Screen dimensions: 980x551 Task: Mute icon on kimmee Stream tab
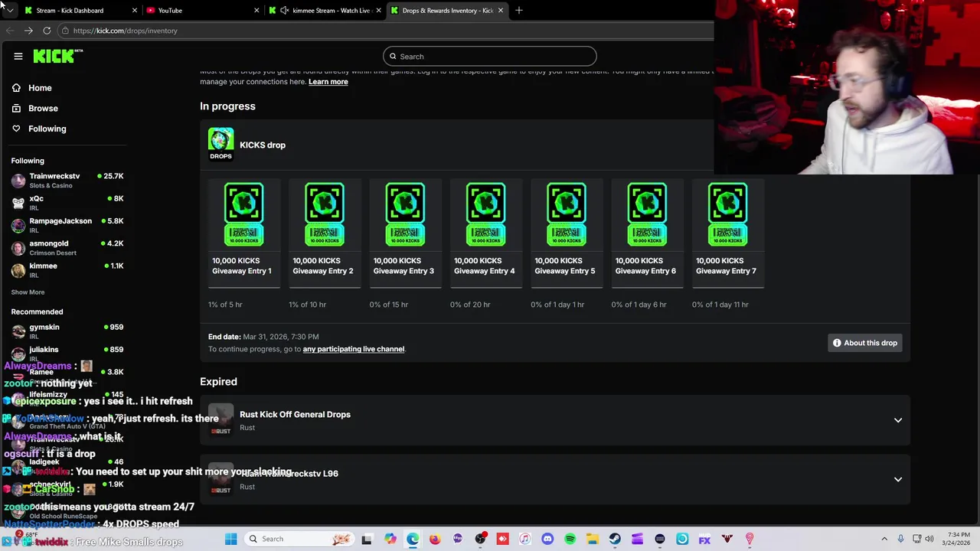[x=285, y=11]
